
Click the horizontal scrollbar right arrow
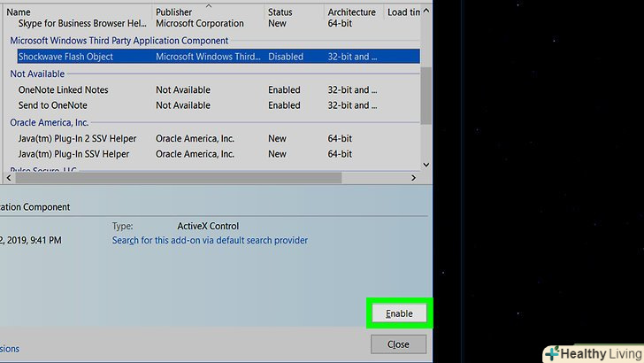pyautogui.click(x=411, y=178)
